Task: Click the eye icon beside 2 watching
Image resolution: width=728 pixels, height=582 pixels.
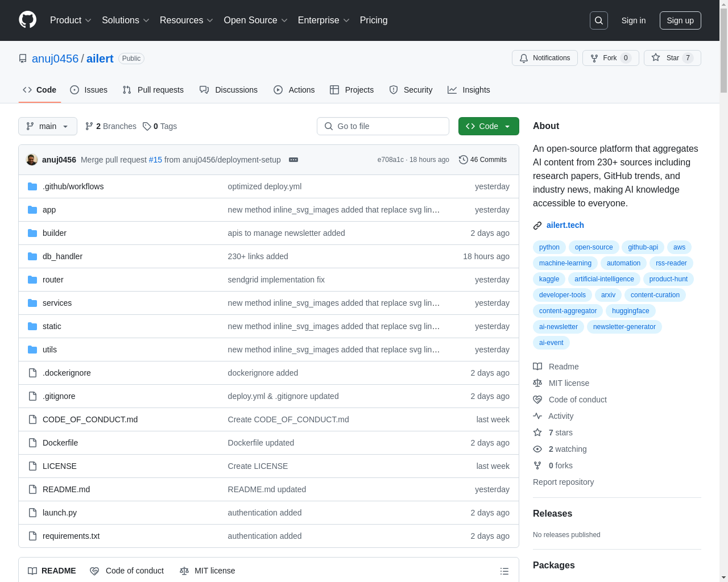Action: (x=537, y=449)
